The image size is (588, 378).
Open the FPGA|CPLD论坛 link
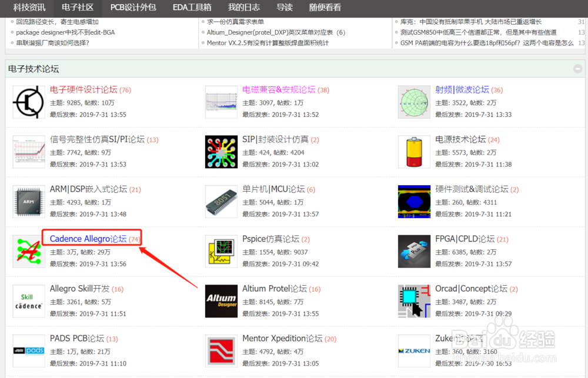coord(465,239)
